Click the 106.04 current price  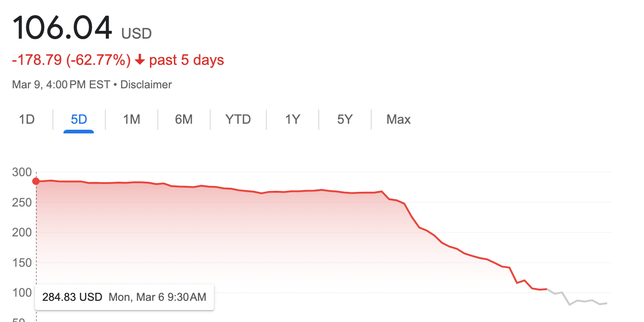coord(63,29)
